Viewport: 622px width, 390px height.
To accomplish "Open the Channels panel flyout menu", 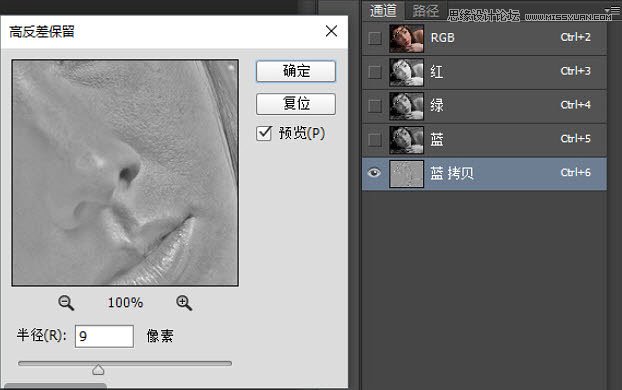I will [613, 10].
